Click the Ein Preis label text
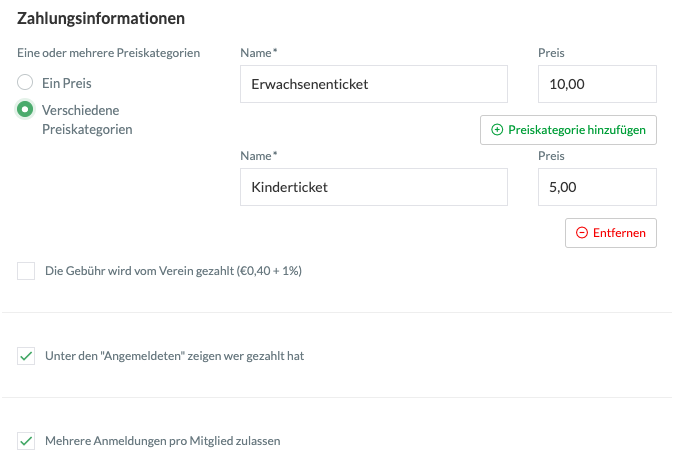This screenshot has width=677, height=468. tap(67, 83)
